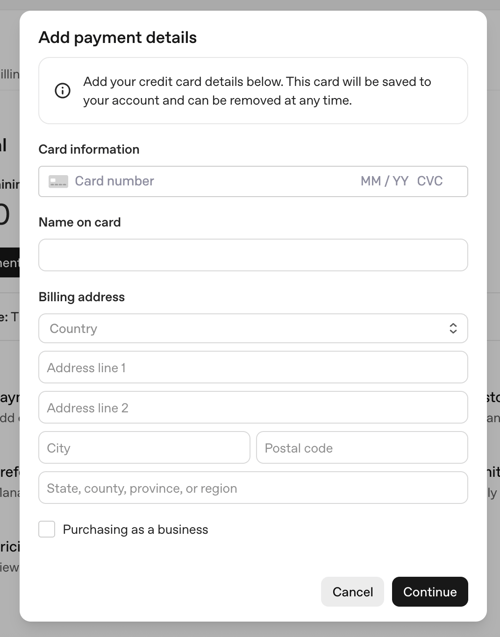Click the State, county, province, or region field
Viewport: 500px width, 637px height.
pos(253,488)
